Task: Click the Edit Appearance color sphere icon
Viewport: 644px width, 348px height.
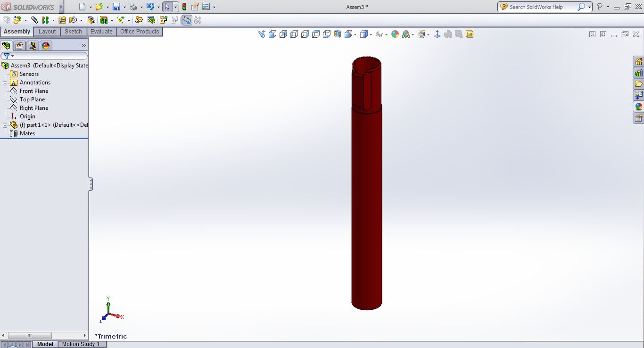Action: (395, 34)
